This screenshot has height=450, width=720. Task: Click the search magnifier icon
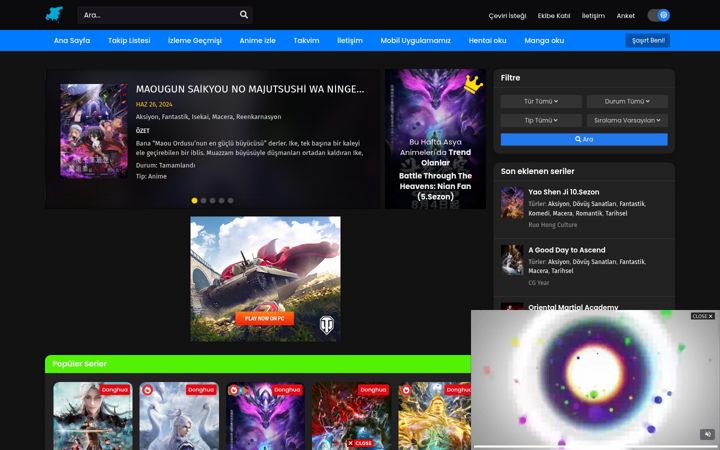click(x=244, y=15)
